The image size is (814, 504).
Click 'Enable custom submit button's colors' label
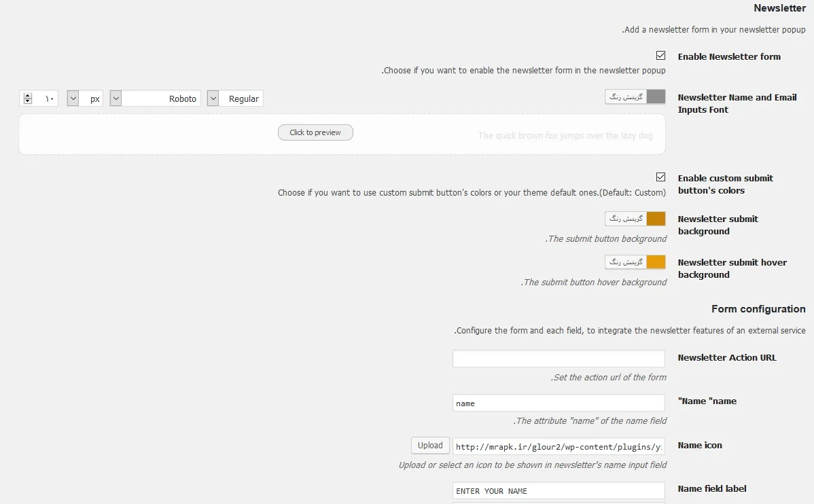coord(725,184)
